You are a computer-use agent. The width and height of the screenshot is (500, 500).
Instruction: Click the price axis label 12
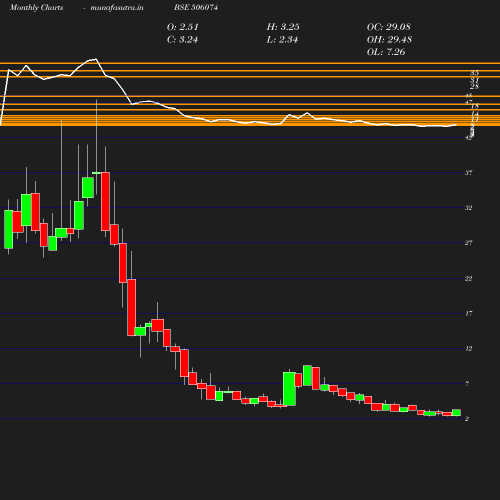coord(469,349)
